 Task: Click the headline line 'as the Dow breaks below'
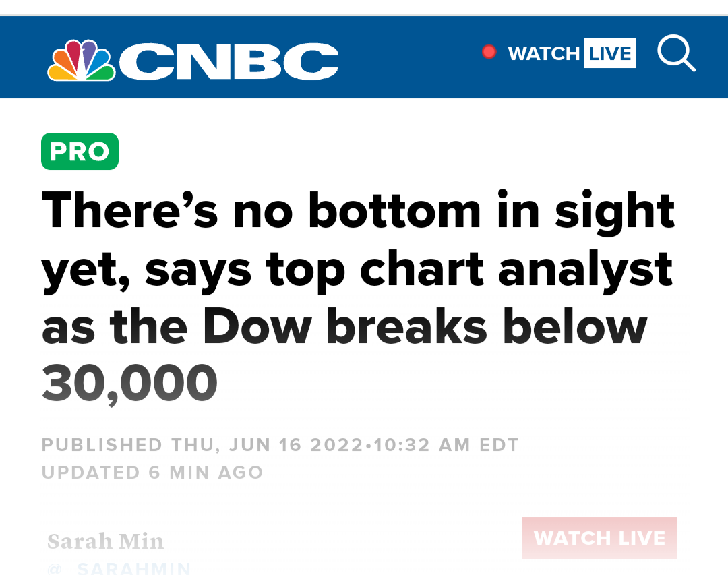coord(344,326)
